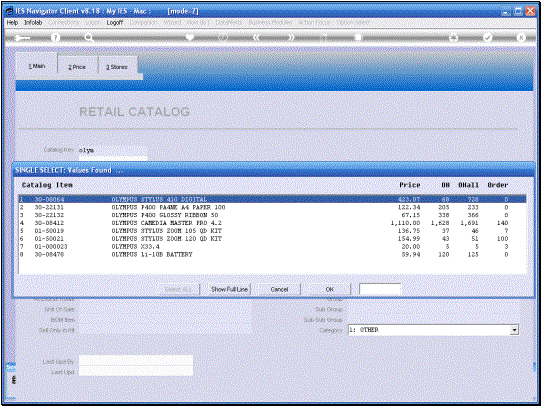Select row OLYMPUS STYLUS ZOOM 120 QD KIT
Viewport: 541px width, 406px height.
coord(272,239)
